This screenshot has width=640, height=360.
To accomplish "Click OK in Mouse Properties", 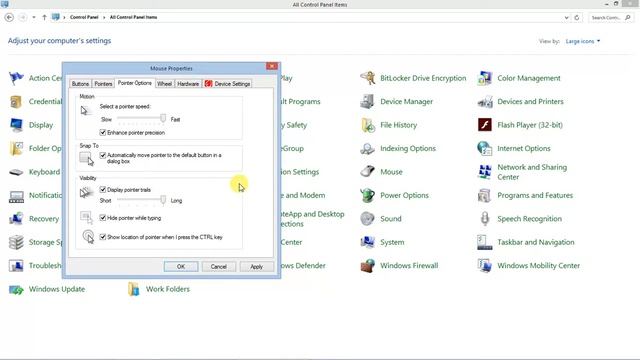I will [x=181, y=267].
